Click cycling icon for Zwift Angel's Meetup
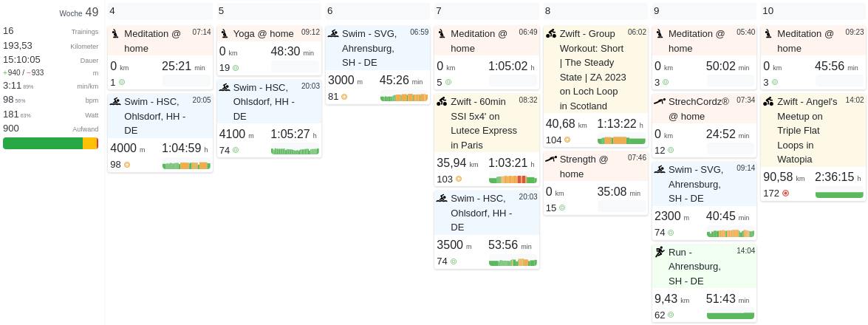This screenshot has width=868, height=325. (768, 102)
